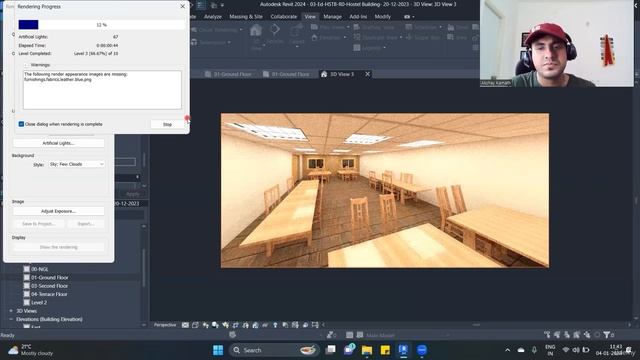Screen dimensions: 640x360
Task: Click the weather widget on taskbar
Action: (31, 350)
